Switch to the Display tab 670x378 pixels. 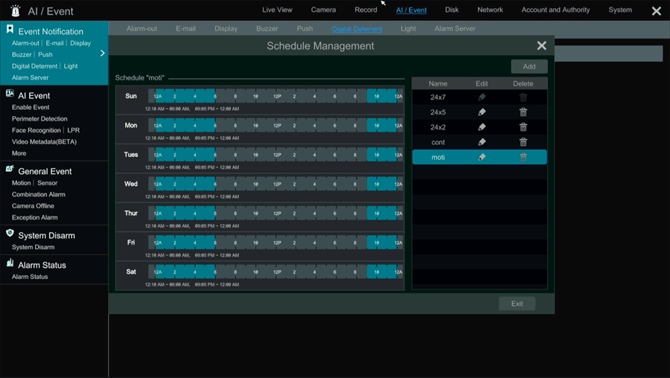pos(226,29)
